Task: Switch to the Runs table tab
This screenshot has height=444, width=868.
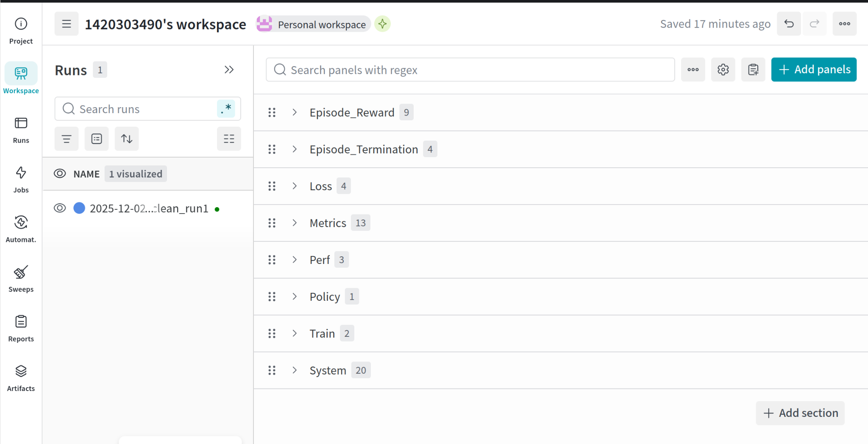Action: tap(21, 130)
